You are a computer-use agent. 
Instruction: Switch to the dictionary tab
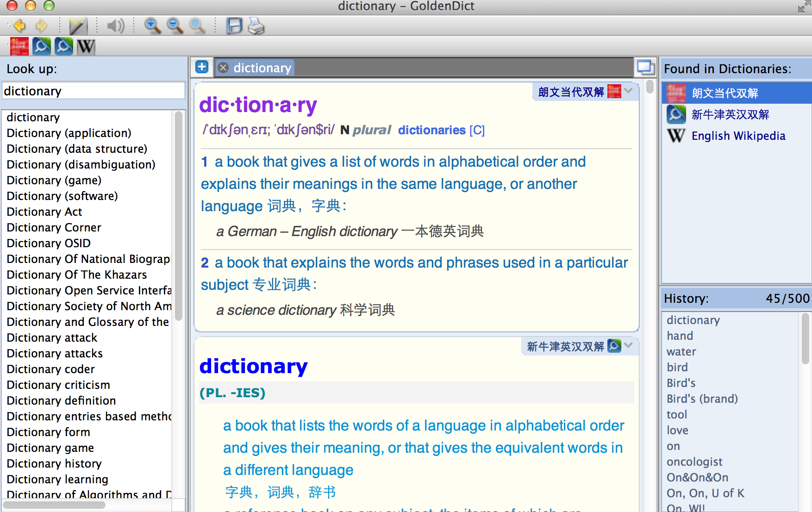[262, 68]
